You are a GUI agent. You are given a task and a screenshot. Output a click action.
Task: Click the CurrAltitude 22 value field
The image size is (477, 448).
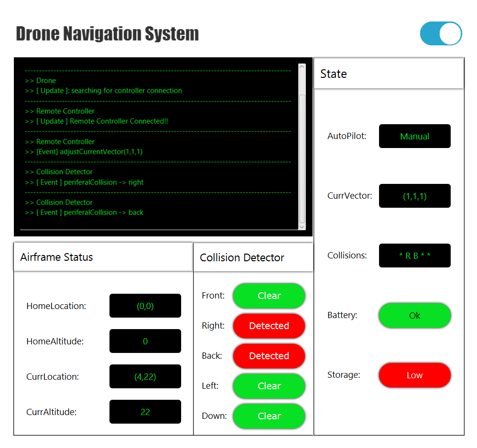pos(145,412)
